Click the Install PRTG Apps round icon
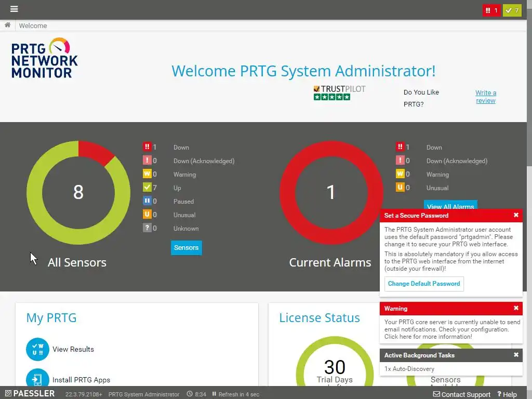This screenshot has width=532, height=399. (37, 377)
